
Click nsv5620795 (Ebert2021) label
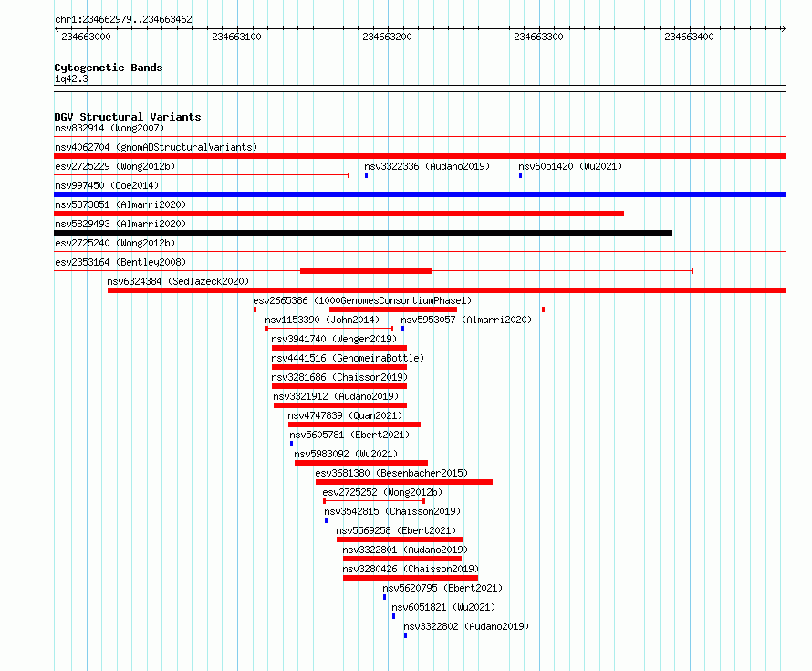442,588
